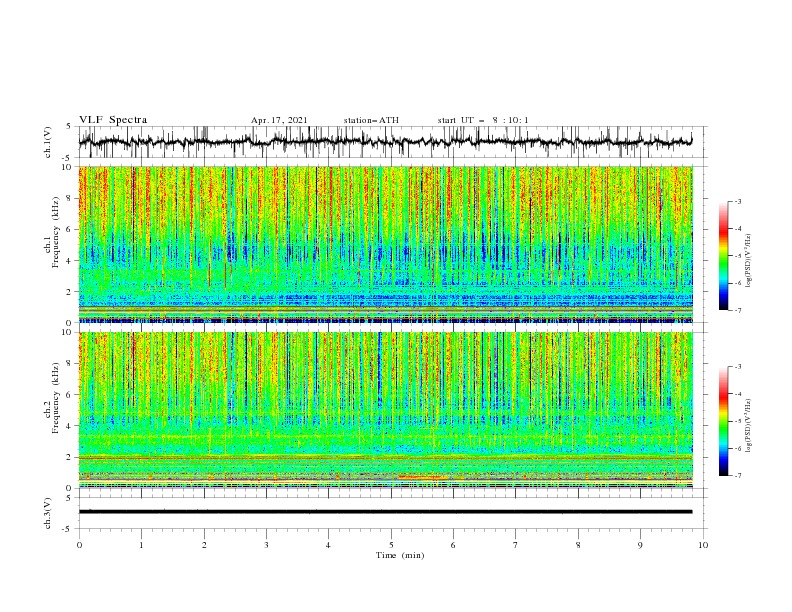Click the 'VLF Spectra' title text
The height and width of the screenshot is (612, 792).
pyautogui.click(x=113, y=120)
